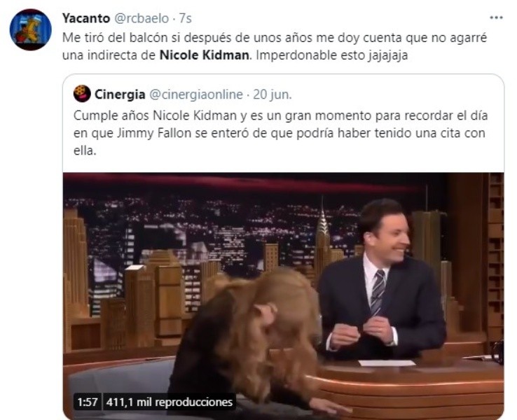
Task: Open the @rcbaelo handle link
Action: 142,18
